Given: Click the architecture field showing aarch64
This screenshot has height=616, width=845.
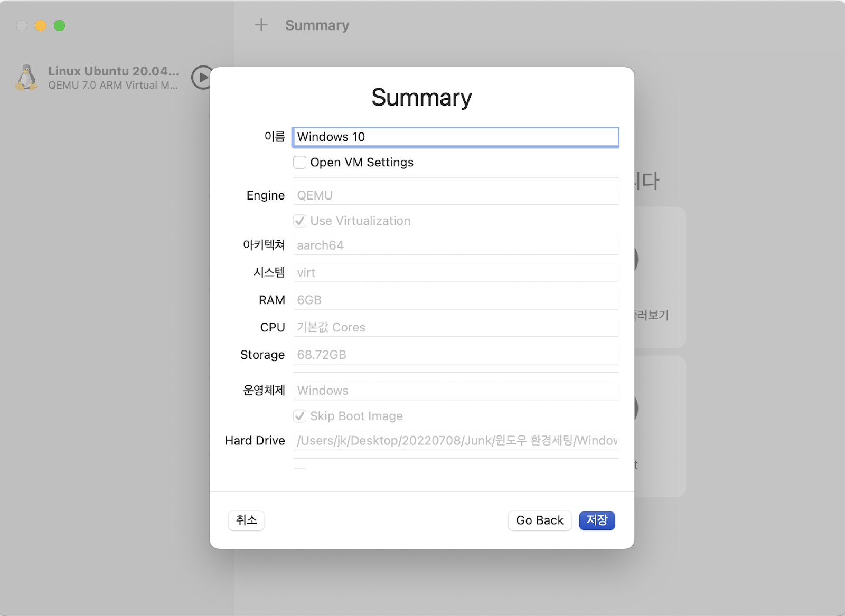Looking at the screenshot, I should (456, 245).
